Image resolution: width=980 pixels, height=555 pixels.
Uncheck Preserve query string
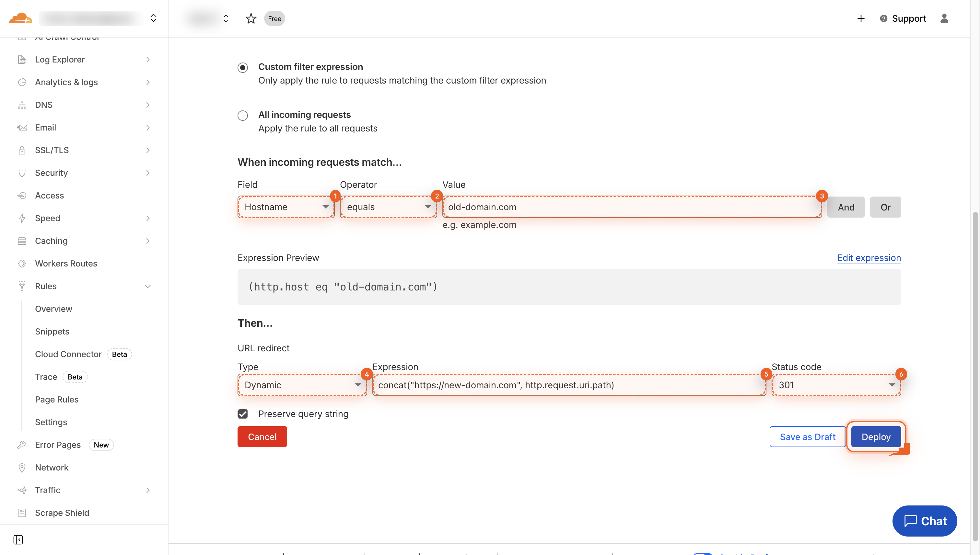[x=243, y=413]
